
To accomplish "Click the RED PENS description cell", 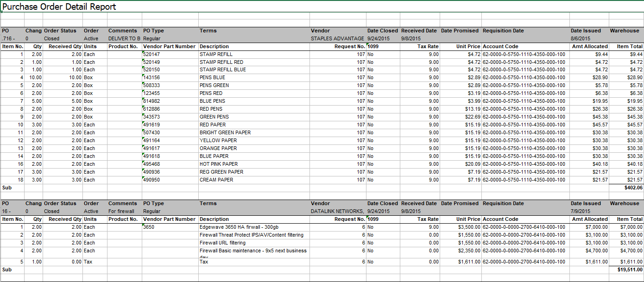I will [x=254, y=109].
